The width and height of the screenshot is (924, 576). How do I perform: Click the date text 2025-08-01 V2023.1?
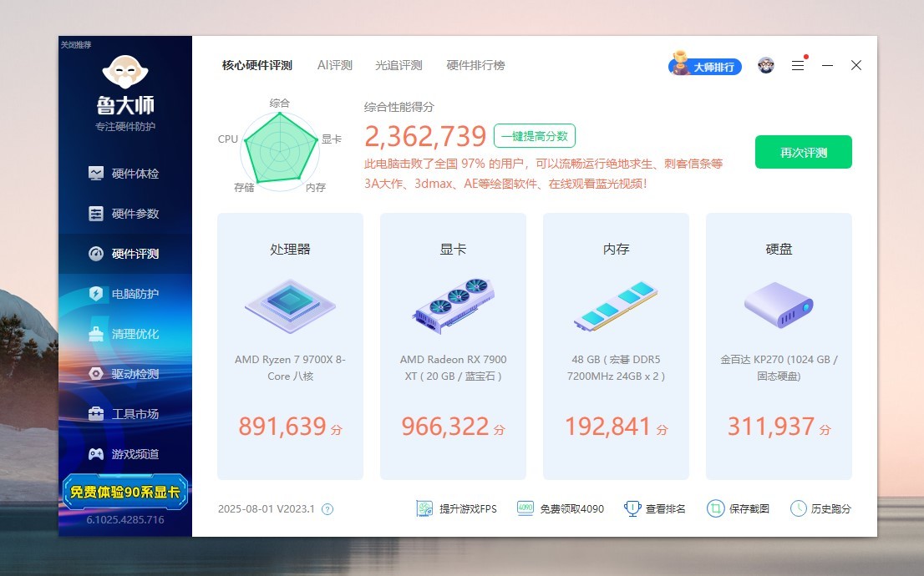266,509
